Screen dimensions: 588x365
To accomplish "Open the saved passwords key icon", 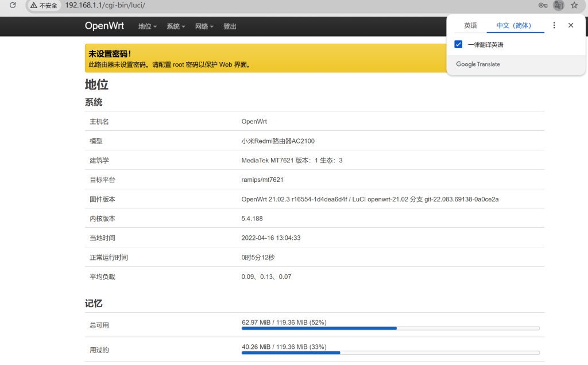I will click(543, 5).
